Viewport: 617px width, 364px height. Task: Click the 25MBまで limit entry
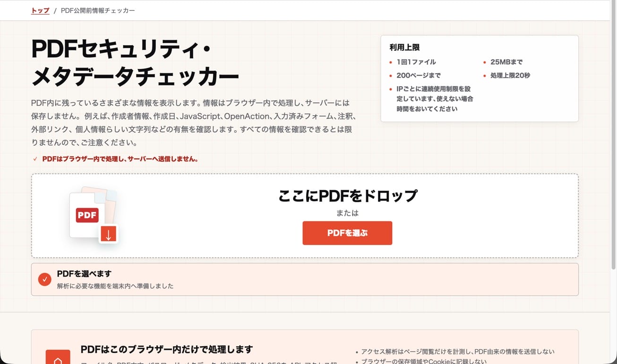(506, 62)
